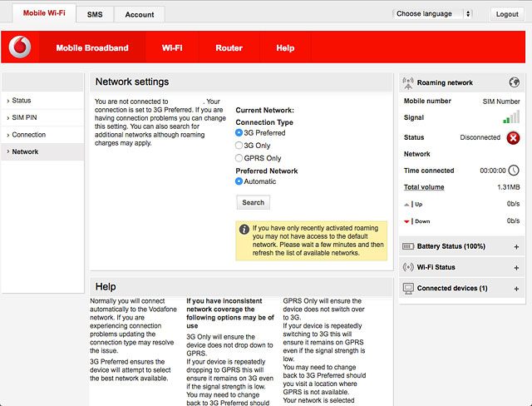This screenshot has width=532, height=406.
Task: Select the 3G Only radio button
Action: point(239,146)
